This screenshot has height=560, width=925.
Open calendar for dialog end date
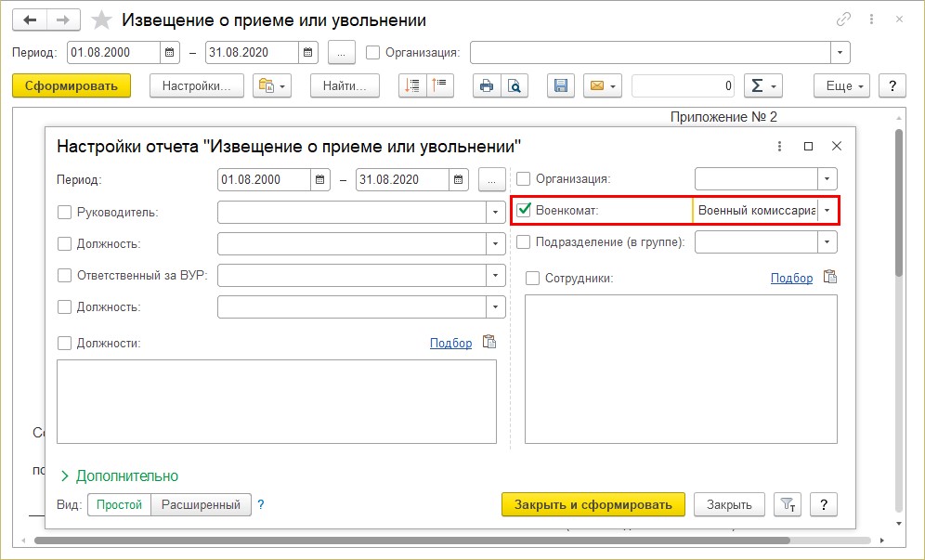click(x=459, y=180)
